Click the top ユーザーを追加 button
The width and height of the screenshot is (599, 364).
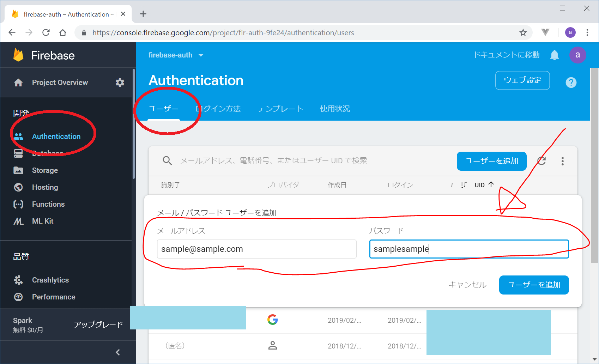tap(491, 161)
